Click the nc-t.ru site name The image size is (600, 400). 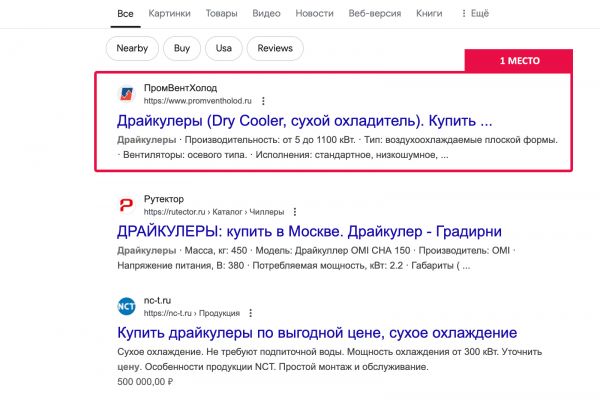[x=157, y=300]
